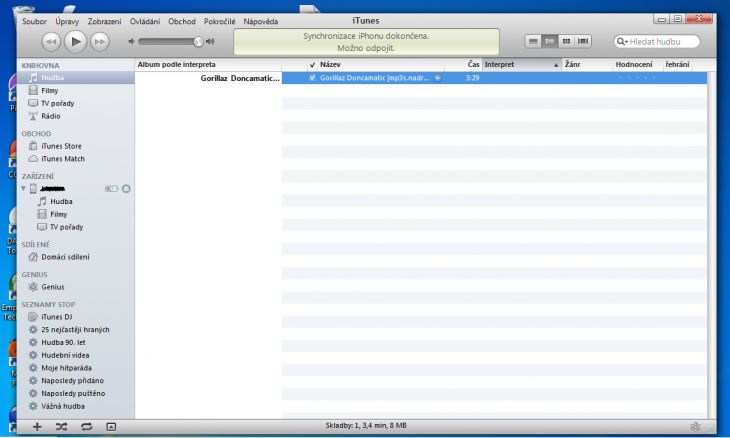Click the checkmark column header
The width and height of the screenshot is (730, 438).
coord(312,65)
